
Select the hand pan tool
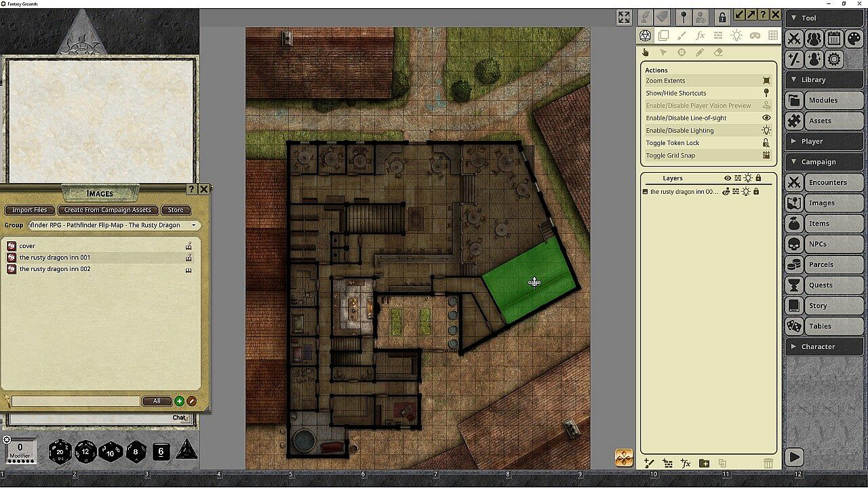point(645,52)
